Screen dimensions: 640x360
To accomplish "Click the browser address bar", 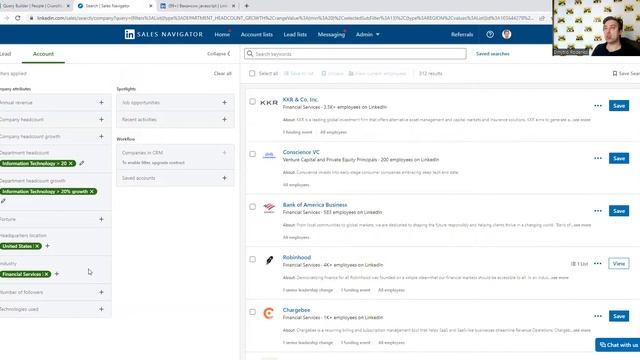I will click(285, 18).
